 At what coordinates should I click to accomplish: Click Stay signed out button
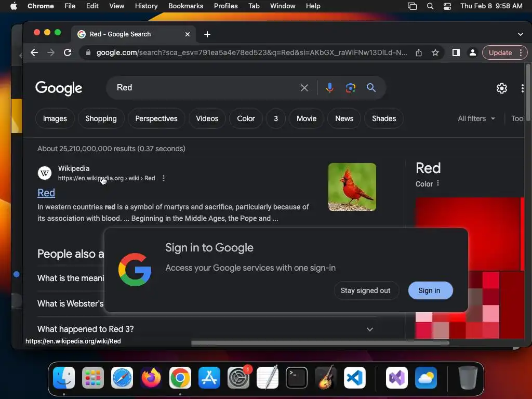[366, 291]
